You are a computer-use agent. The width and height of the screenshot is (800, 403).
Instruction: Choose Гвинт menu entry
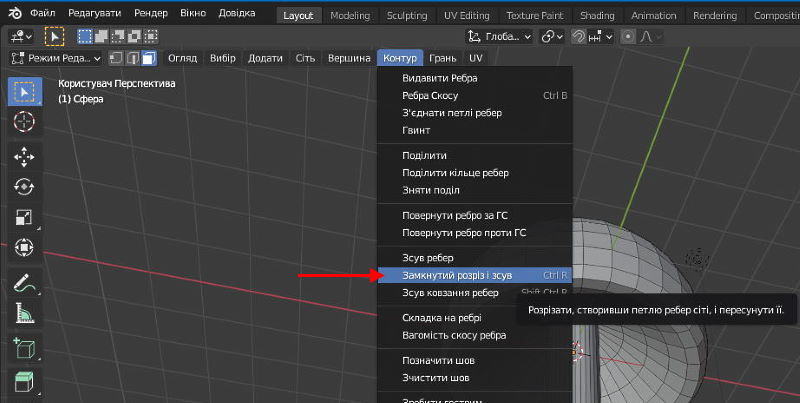coord(474,130)
